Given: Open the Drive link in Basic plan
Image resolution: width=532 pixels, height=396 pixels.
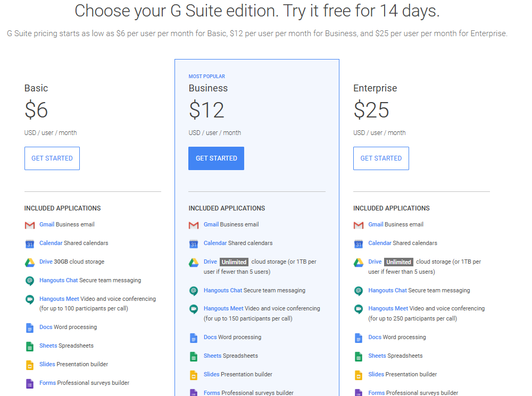Looking at the screenshot, I should 46,262.
